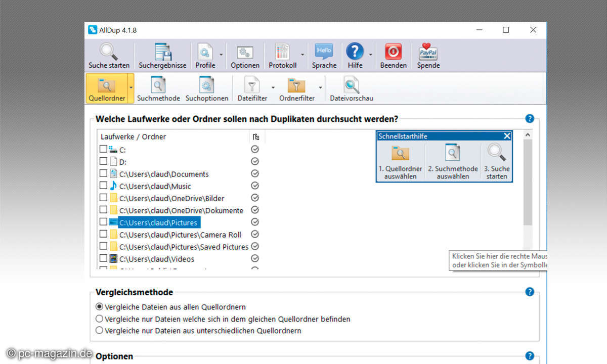The width and height of the screenshot is (607, 364).
Task: Check the D: drive checkbox
Action: [x=103, y=161]
